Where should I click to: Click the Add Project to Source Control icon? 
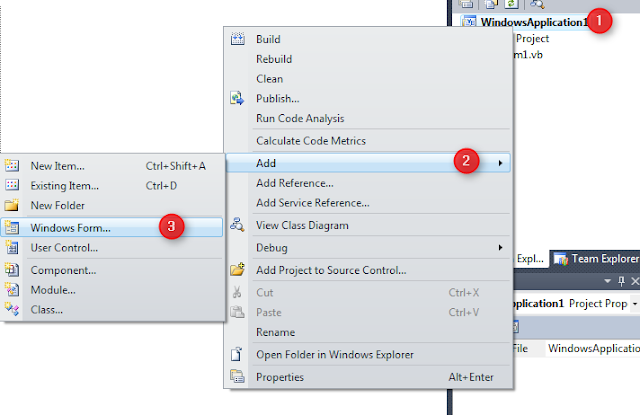coord(237,270)
